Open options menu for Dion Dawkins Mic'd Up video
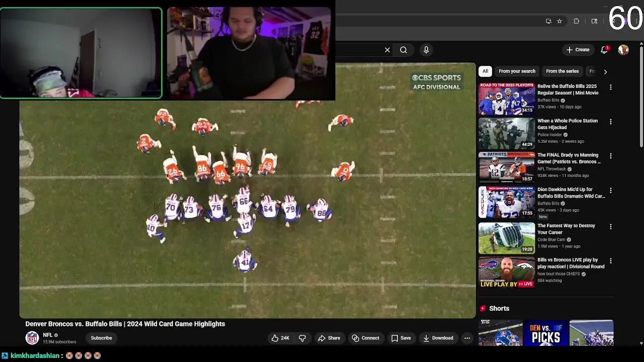644x362 pixels. click(611, 191)
